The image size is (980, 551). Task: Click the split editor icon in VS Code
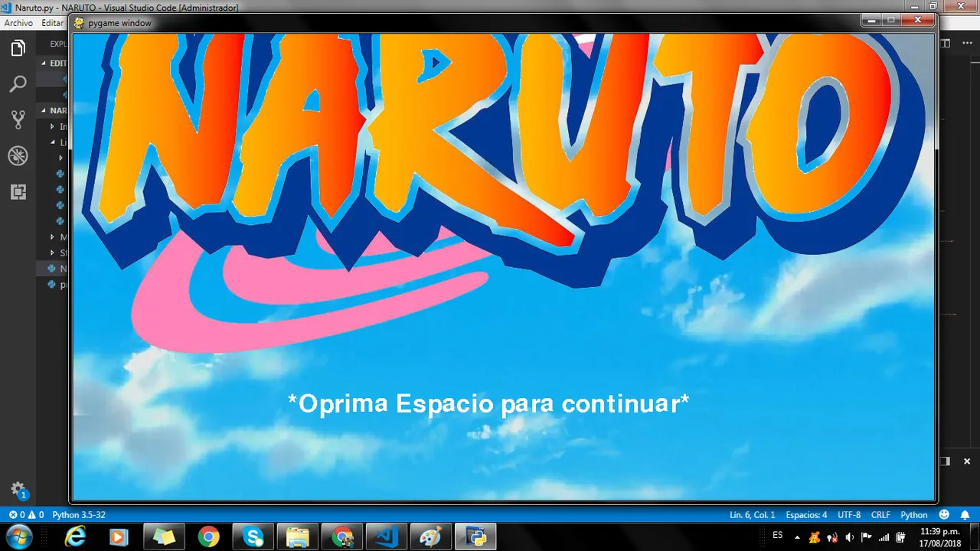[945, 44]
